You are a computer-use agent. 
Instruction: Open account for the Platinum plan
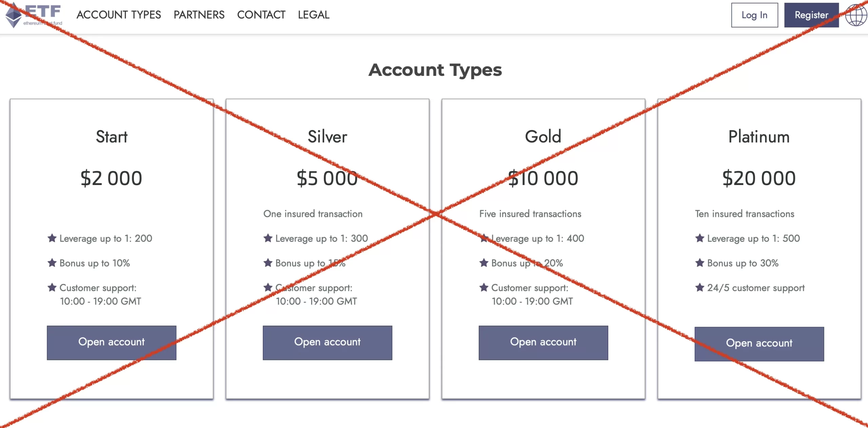pyautogui.click(x=759, y=344)
